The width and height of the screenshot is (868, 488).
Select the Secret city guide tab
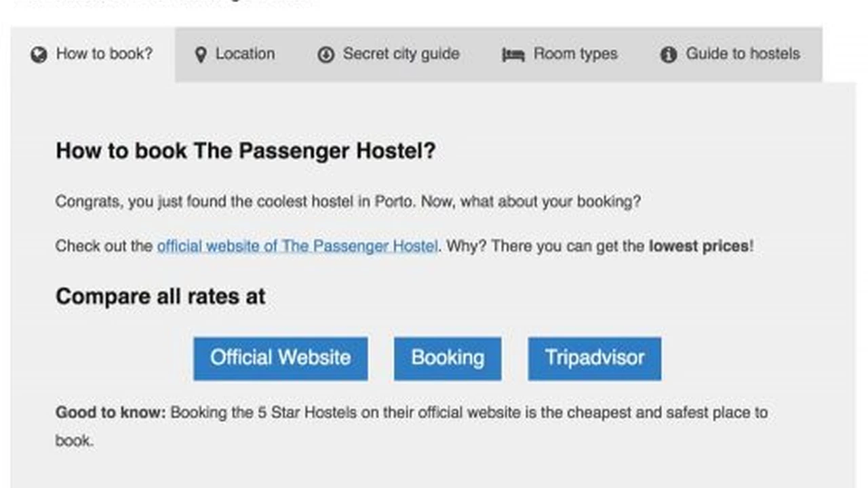click(x=401, y=54)
